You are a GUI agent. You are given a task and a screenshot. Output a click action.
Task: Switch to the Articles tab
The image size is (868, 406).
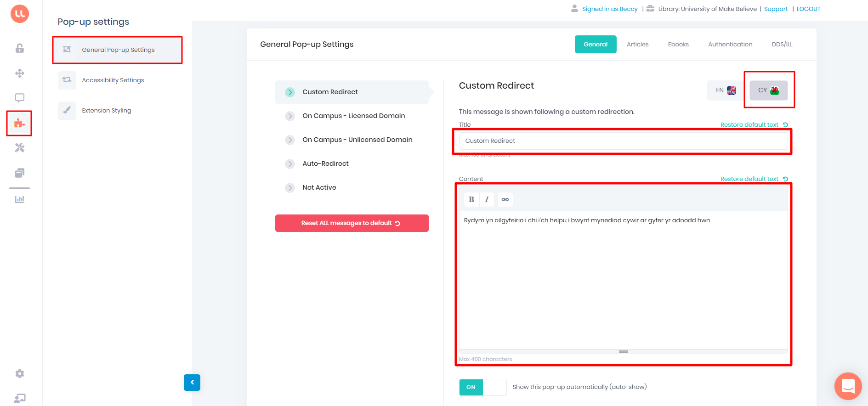638,44
